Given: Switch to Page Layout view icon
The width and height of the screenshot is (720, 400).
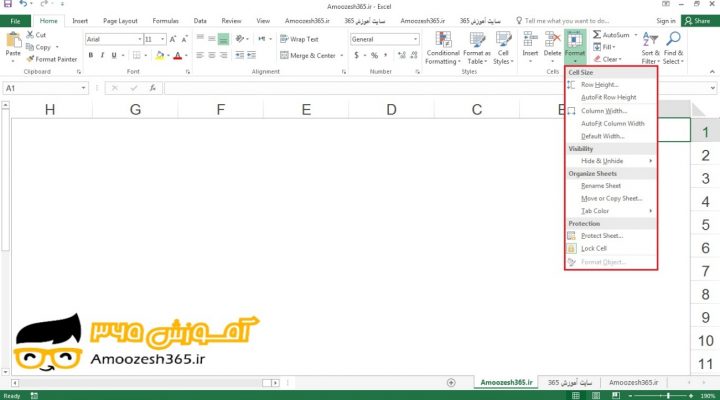Looking at the screenshot, I should [x=596, y=395].
